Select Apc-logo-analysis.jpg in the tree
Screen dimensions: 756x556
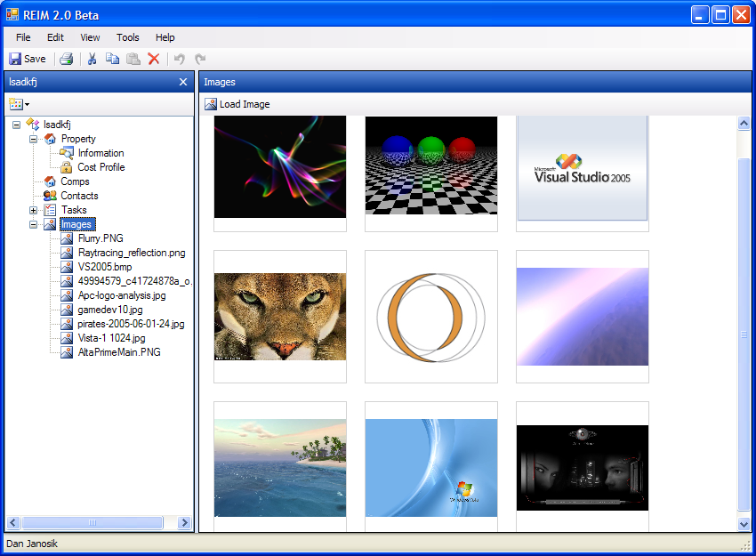(122, 295)
